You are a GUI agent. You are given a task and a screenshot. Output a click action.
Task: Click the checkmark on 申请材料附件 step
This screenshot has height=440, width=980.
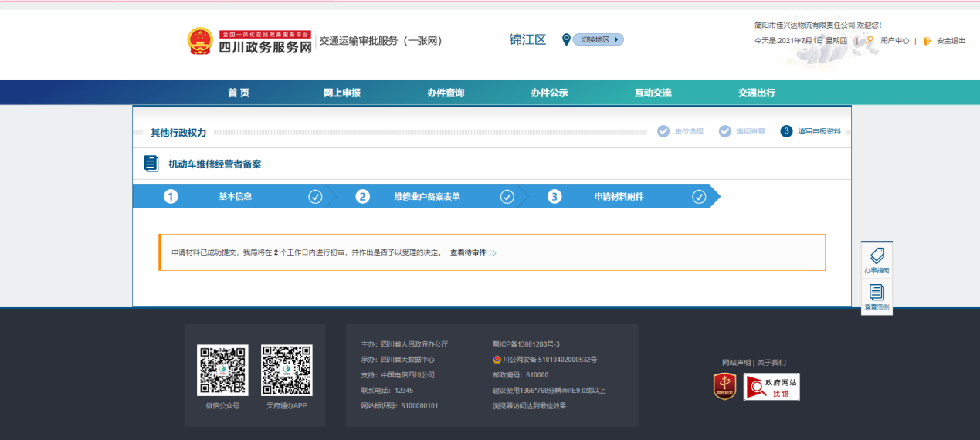(699, 197)
